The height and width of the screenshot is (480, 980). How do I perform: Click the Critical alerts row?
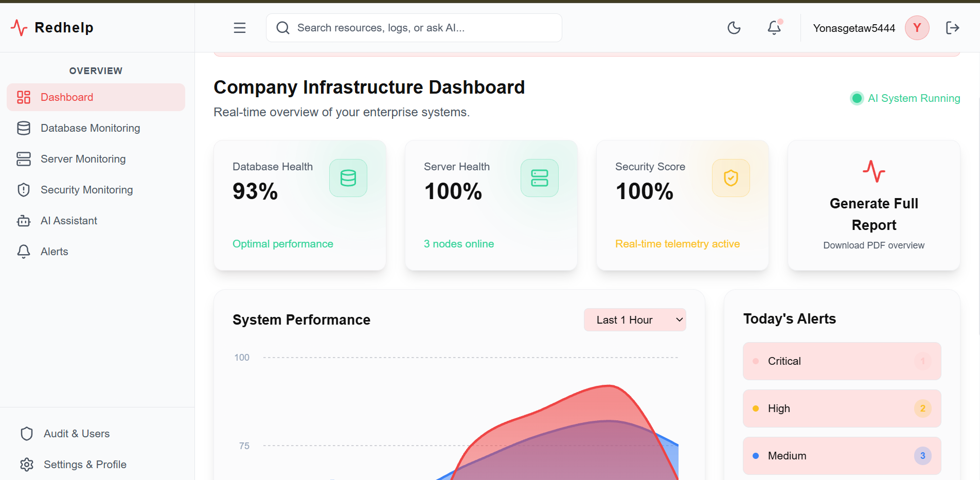point(842,361)
